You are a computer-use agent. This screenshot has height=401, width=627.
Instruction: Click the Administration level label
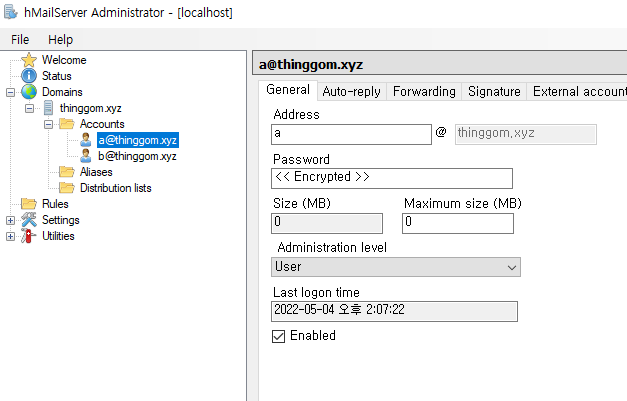coord(332,247)
